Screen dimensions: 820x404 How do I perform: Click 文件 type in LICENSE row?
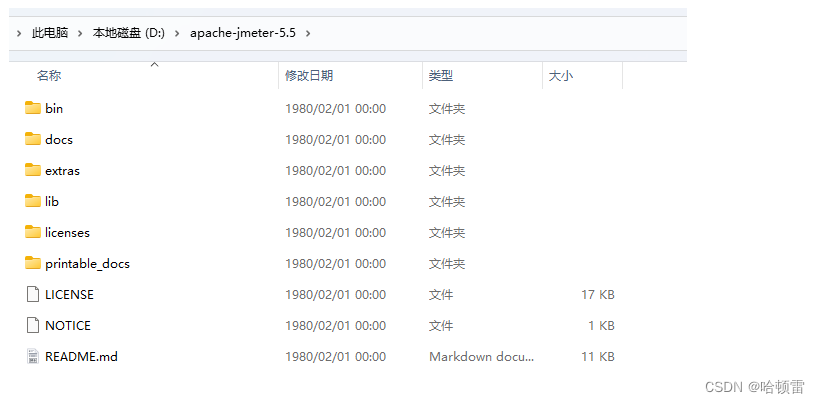pyautogui.click(x=441, y=295)
